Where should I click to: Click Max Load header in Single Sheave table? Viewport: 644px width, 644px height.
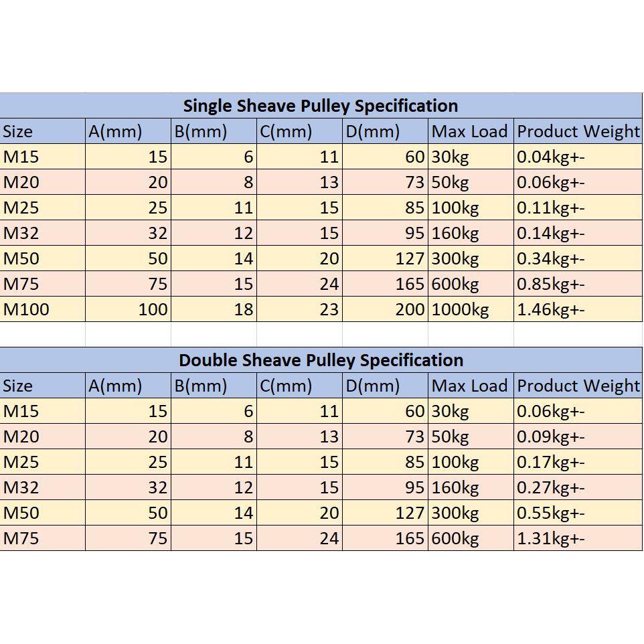(x=471, y=131)
